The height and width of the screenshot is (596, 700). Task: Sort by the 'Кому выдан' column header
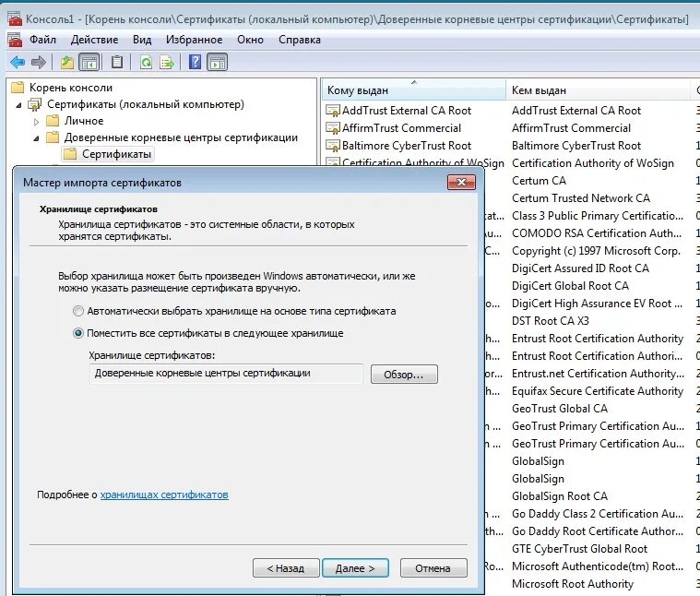(414, 90)
